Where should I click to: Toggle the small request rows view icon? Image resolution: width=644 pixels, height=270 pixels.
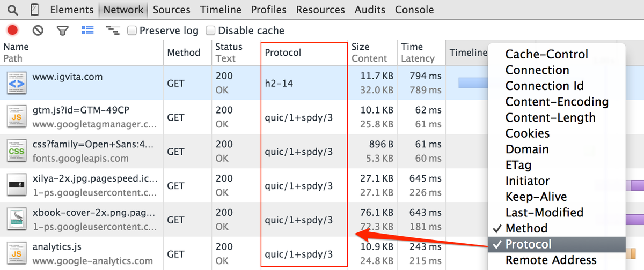112,31
